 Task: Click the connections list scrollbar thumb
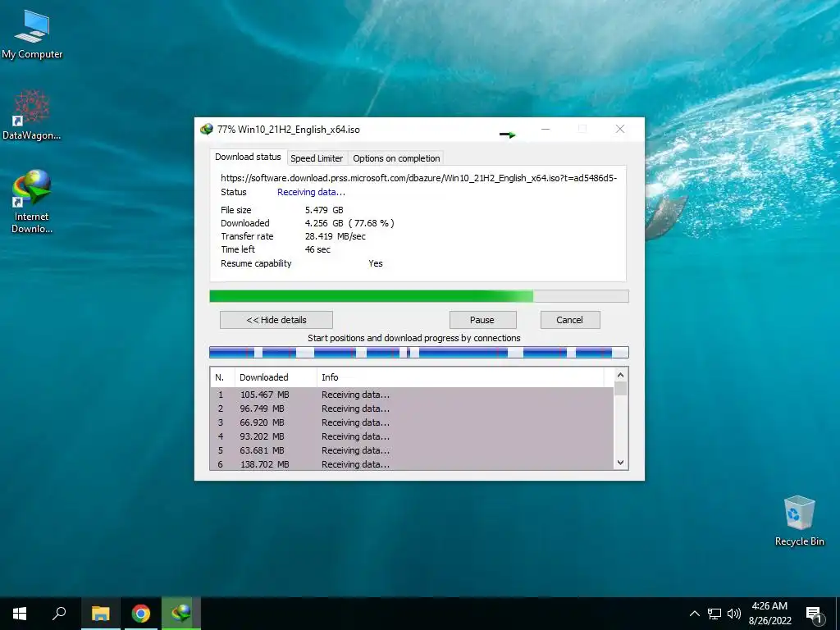620,388
